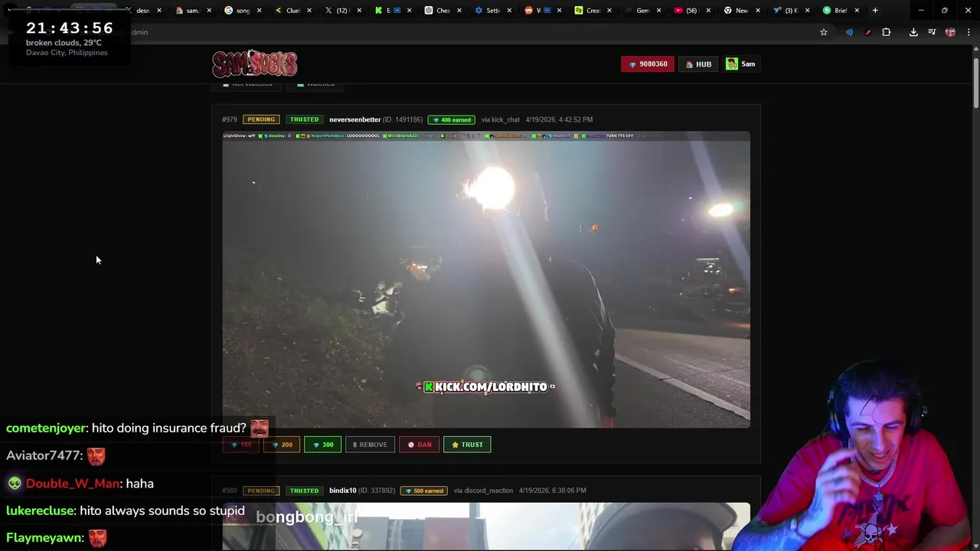Viewport: 980px width, 551px height.
Task: Click the PENDING tag on #979
Action: [x=261, y=119]
